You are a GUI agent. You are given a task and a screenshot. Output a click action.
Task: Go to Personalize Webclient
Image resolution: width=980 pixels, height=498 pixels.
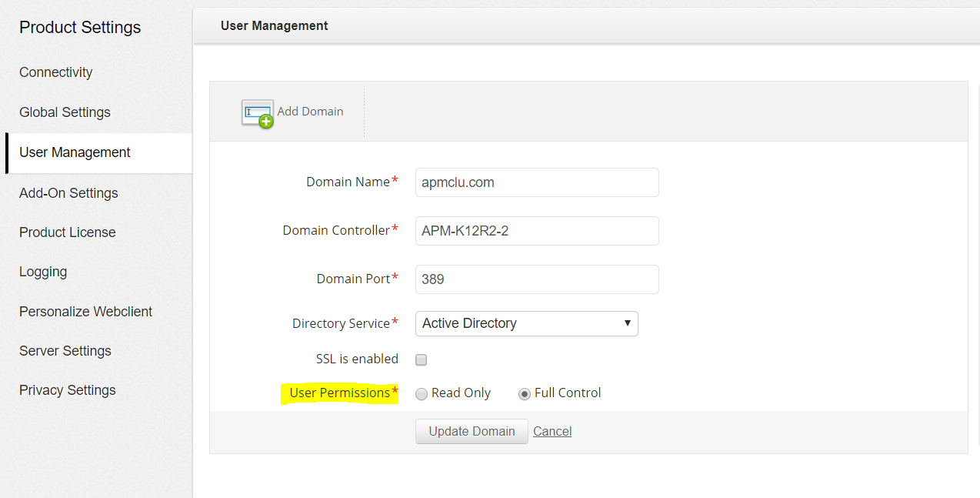(x=85, y=312)
